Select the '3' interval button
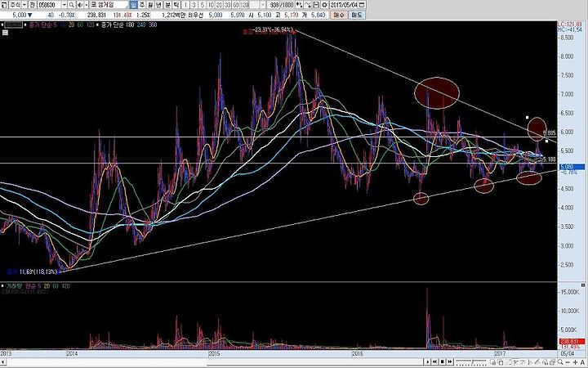Image resolution: width=588 pixels, height=368 pixels. (x=194, y=5)
